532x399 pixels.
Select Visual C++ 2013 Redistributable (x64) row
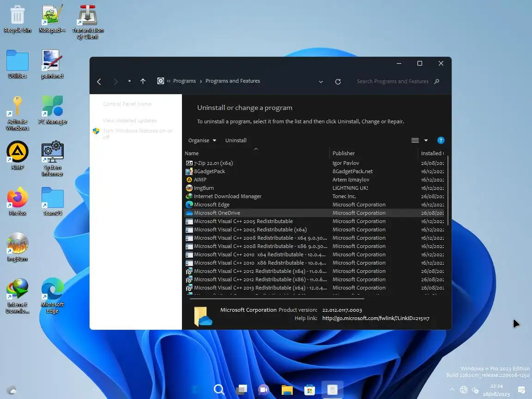314,288
